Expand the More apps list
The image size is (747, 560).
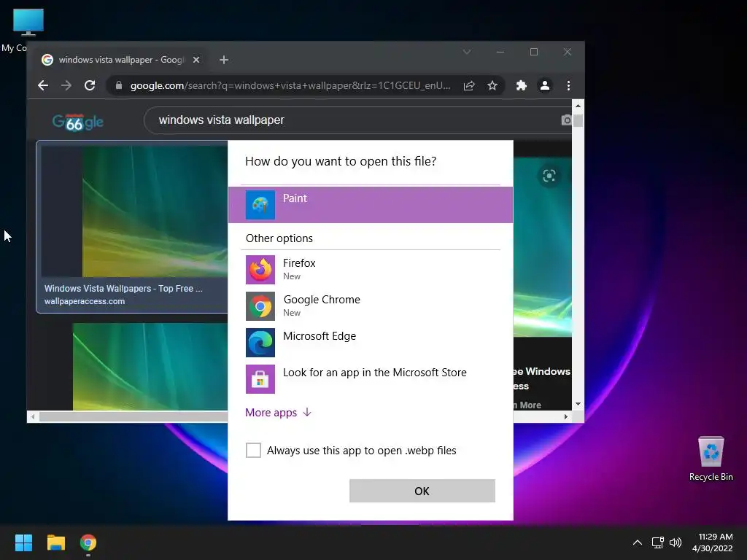(278, 413)
